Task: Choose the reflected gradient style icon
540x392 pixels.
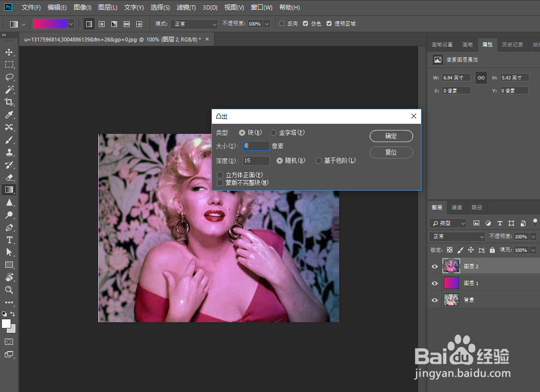Action: coord(127,24)
